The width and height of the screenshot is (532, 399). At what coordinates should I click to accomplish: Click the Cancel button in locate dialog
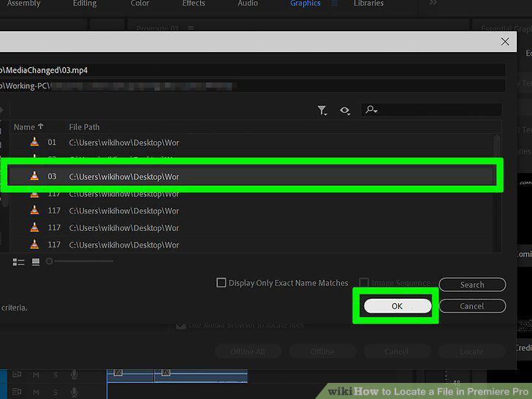472,306
